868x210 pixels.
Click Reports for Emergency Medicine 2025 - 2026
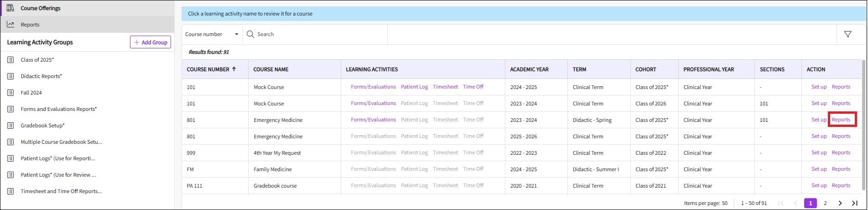[x=841, y=136]
